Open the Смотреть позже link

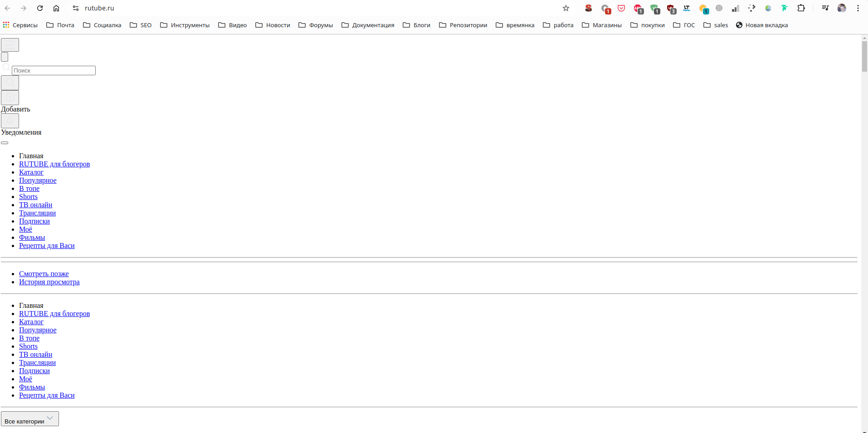pyautogui.click(x=44, y=274)
